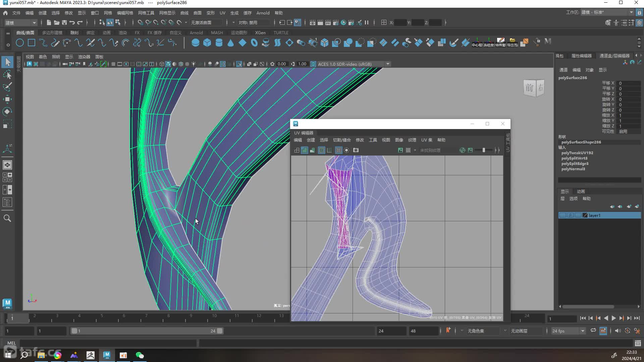Click polySurfaceShape286 shape name

581,142
